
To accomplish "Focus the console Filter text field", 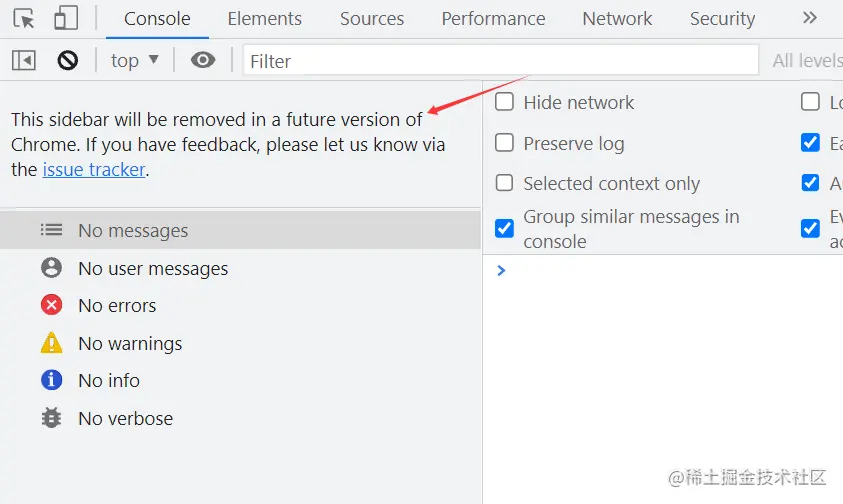I will click(x=501, y=60).
